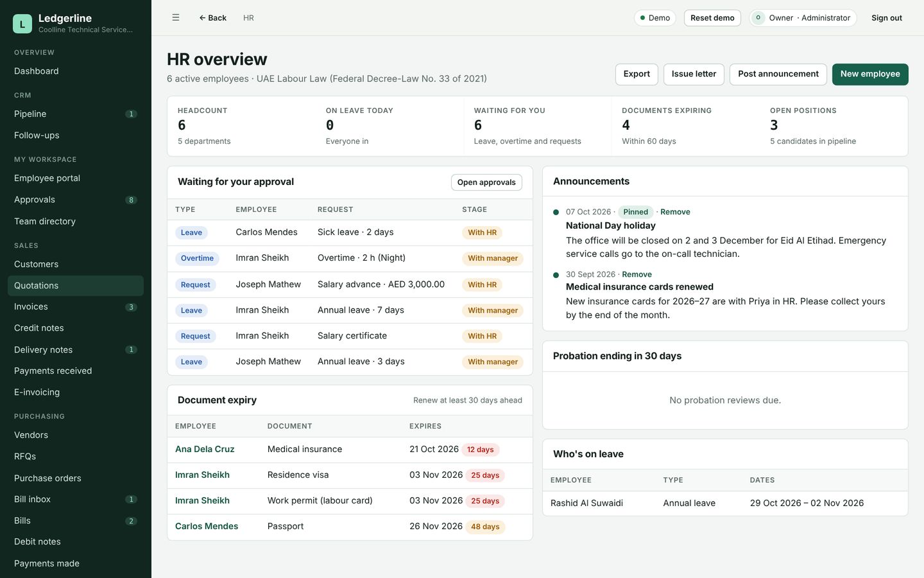Click the 48 days expiry badge
This screenshot has height=578, width=924.
(x=485, y=527)
